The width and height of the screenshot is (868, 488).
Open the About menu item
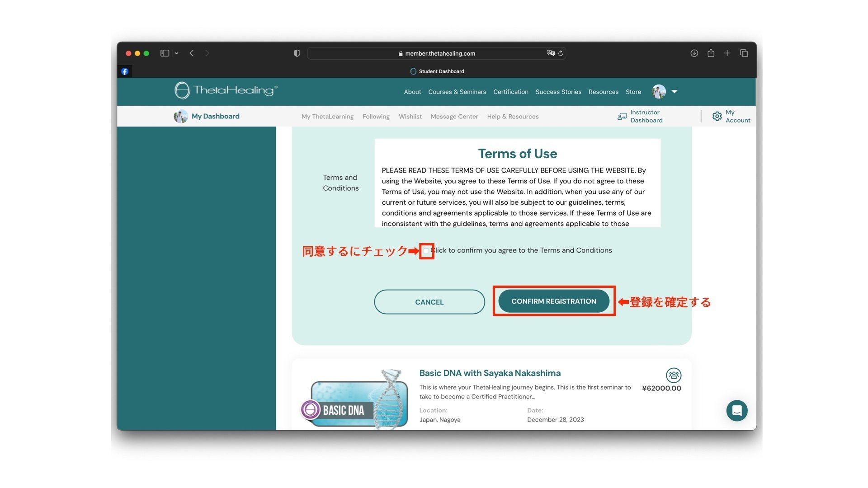[412, 92]
